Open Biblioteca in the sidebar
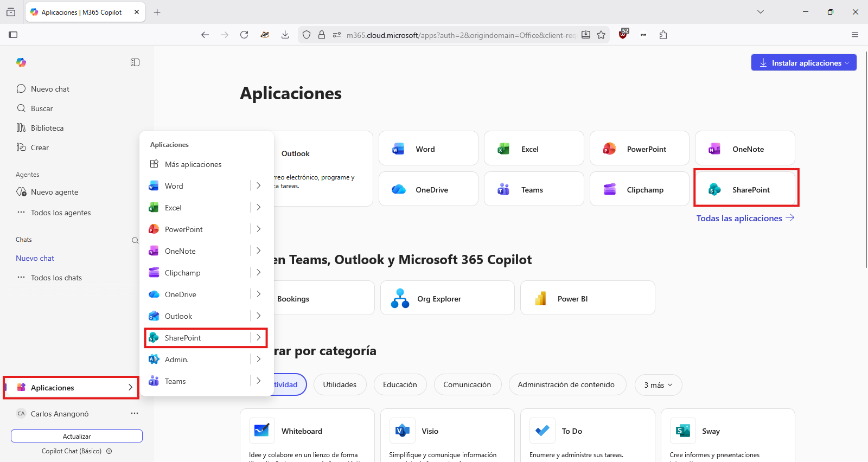The height and width of the screenshot is (462, 868). tap(40, 128)
